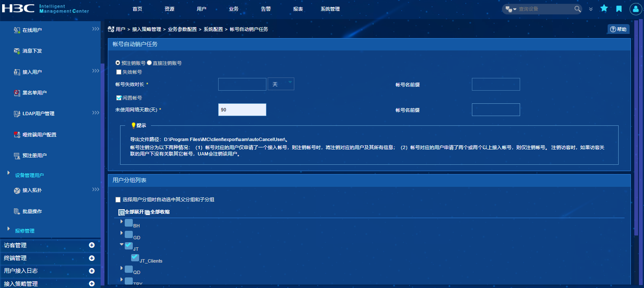Open the online users (在线用户) icon

pyautogui.click(x=17, y=30)
